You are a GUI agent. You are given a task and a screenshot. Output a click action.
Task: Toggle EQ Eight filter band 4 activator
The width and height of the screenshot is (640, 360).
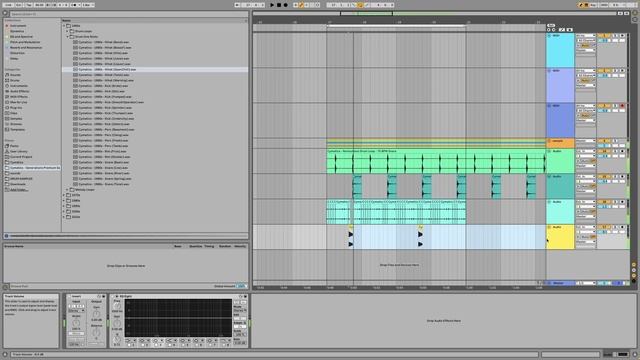pyautogui.click(x=170, y=345)
